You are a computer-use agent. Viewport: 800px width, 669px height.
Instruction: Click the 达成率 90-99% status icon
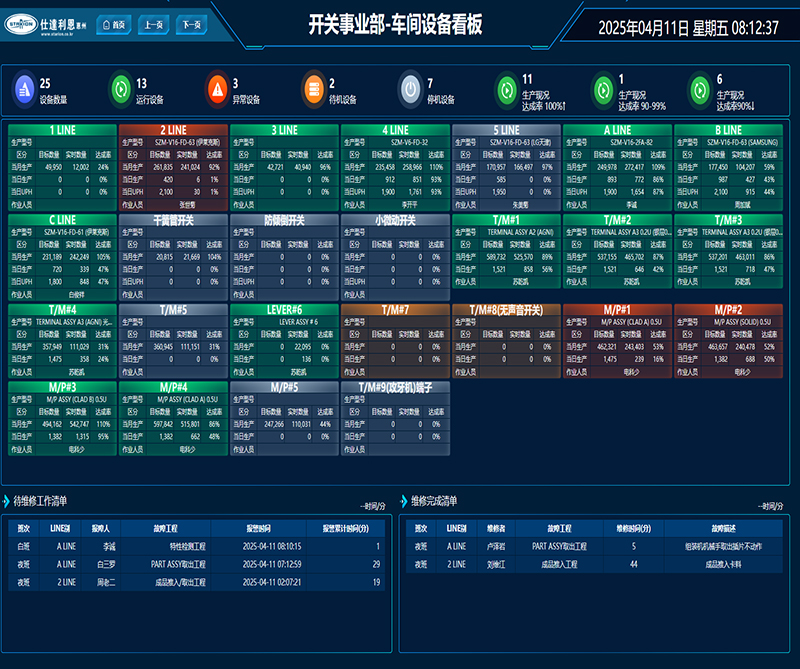coord(602,90)
